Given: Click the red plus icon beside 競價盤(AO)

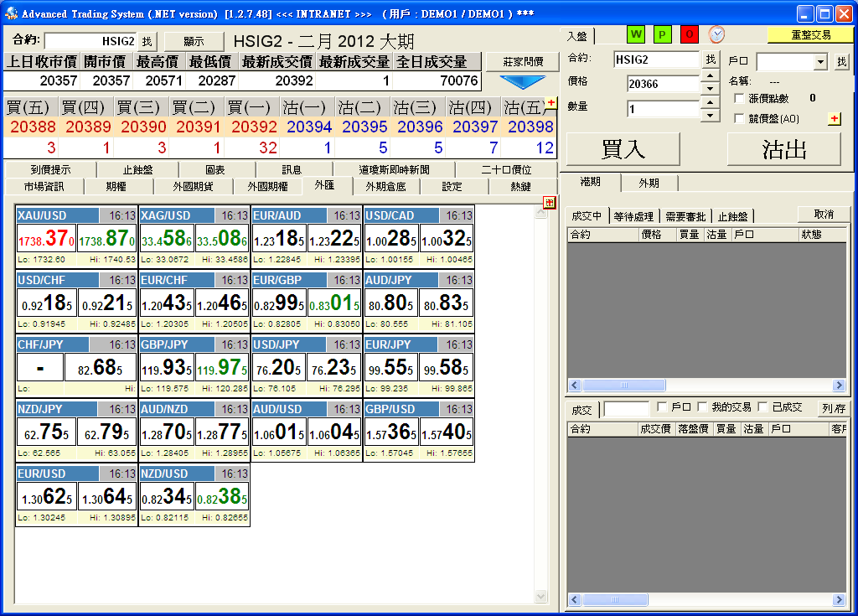Looking at the screenshot, I should (835, 119).
